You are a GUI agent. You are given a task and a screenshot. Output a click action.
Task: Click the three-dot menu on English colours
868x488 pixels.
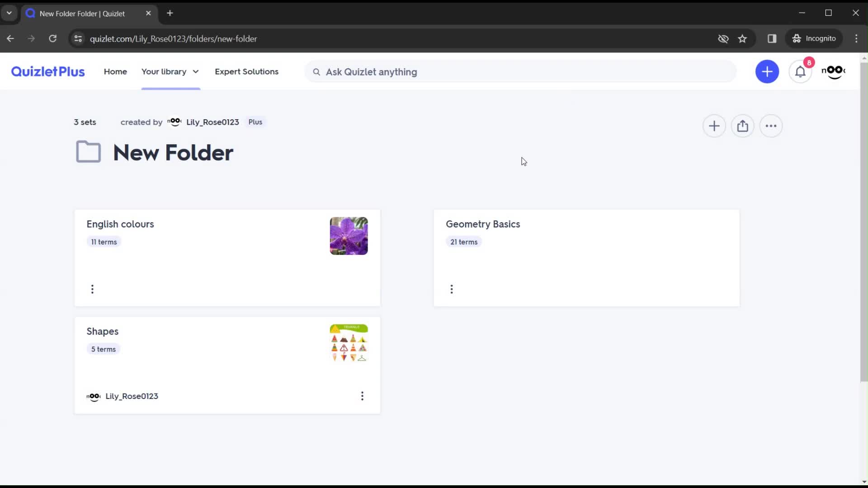92,289
